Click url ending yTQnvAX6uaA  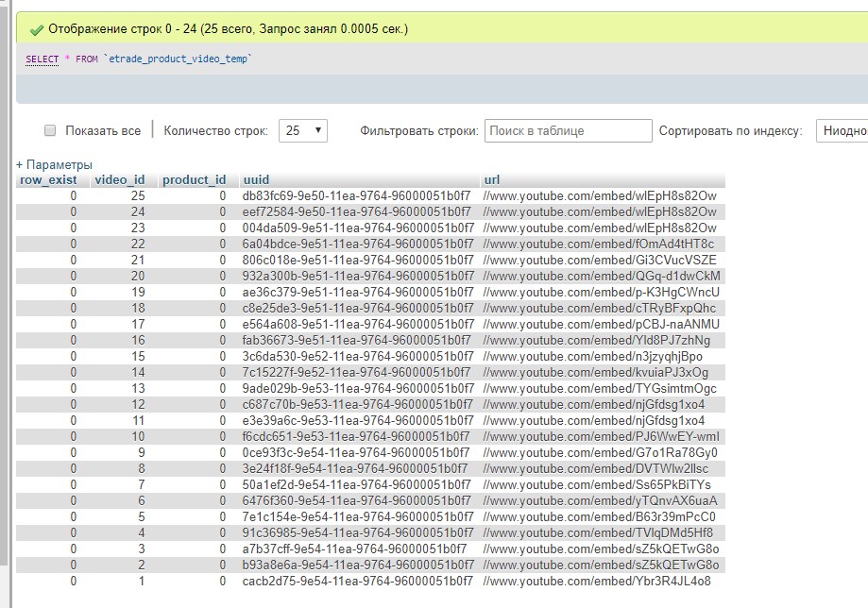point(600,500)
